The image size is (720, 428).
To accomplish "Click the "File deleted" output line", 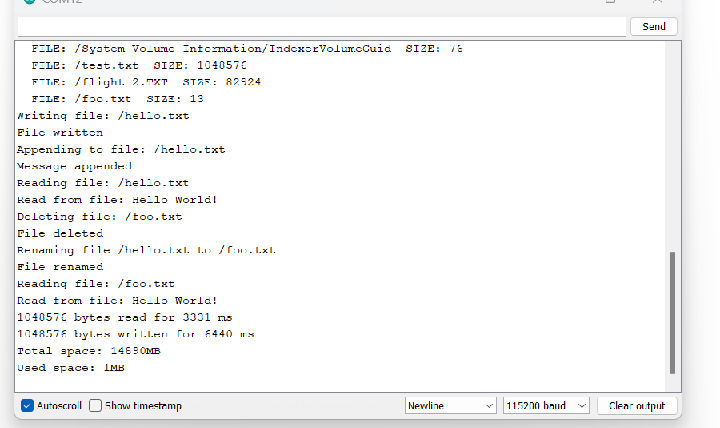I will pos(60,233).
